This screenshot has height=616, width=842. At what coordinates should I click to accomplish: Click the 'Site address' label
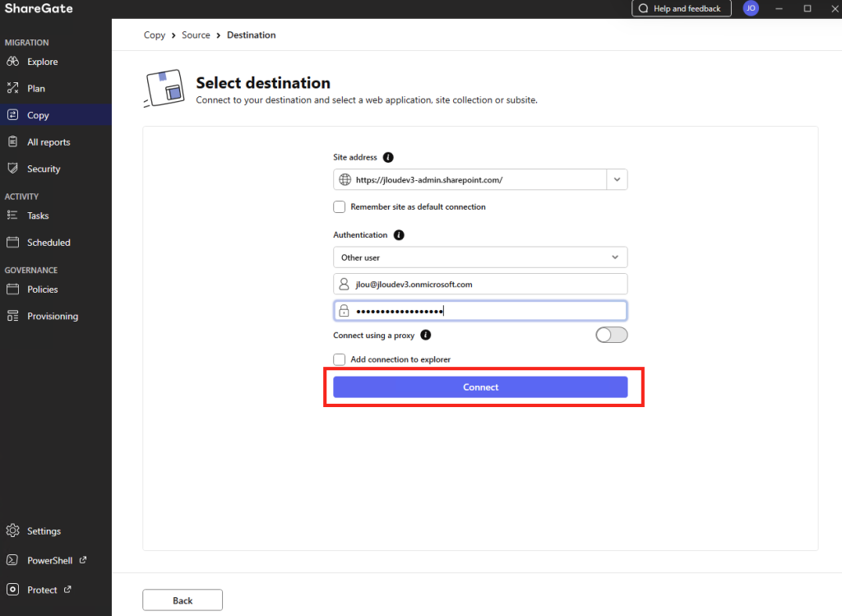(355, 157)
